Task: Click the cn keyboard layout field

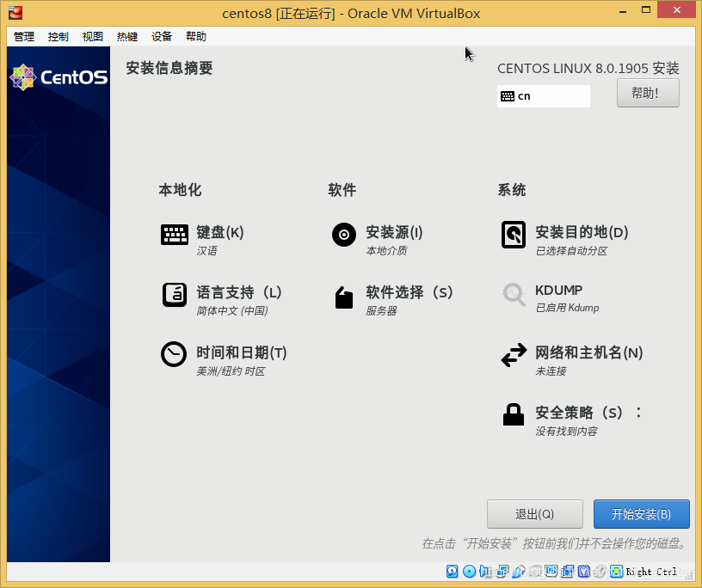Action: [544, 96]
